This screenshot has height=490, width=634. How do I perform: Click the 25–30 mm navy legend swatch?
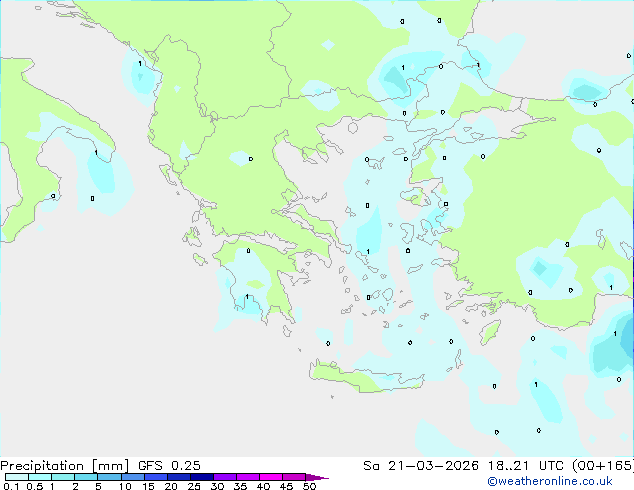[x=201, y=477]
